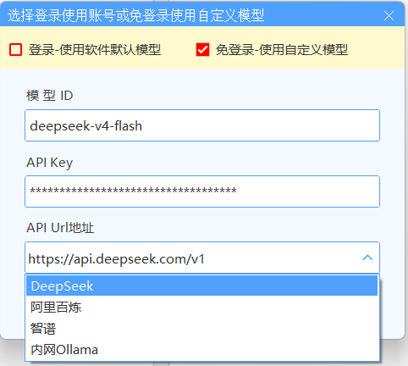Select DeepSeek from the dropdown list
The image size is (408, 366).
click(202, 286)
